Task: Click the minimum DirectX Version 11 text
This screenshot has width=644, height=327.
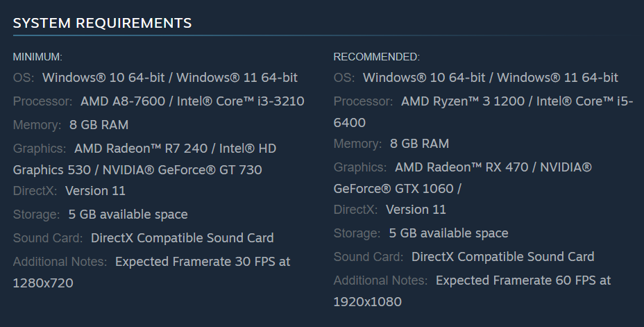Action: click(x=95, y=190)
